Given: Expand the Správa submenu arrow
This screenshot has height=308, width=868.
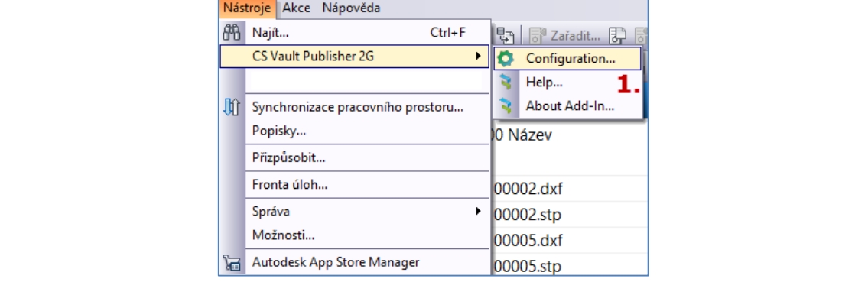Looking at the screenshot, I should (x=479, y=211).
